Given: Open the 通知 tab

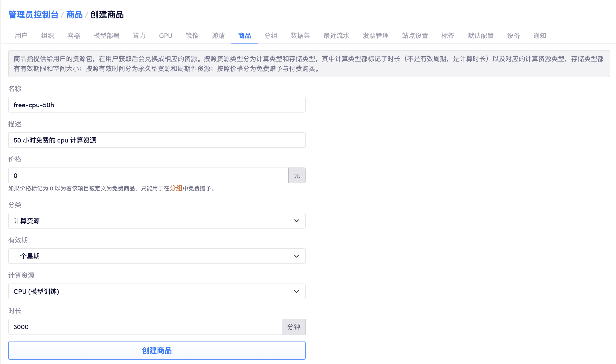Looking at the screenshot, I should [539, 36].
